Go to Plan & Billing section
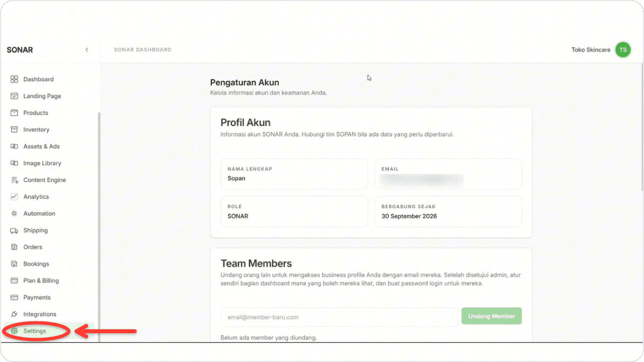This screenshot has width=644, height=362. pyautogui.click(x=41, y=281)
